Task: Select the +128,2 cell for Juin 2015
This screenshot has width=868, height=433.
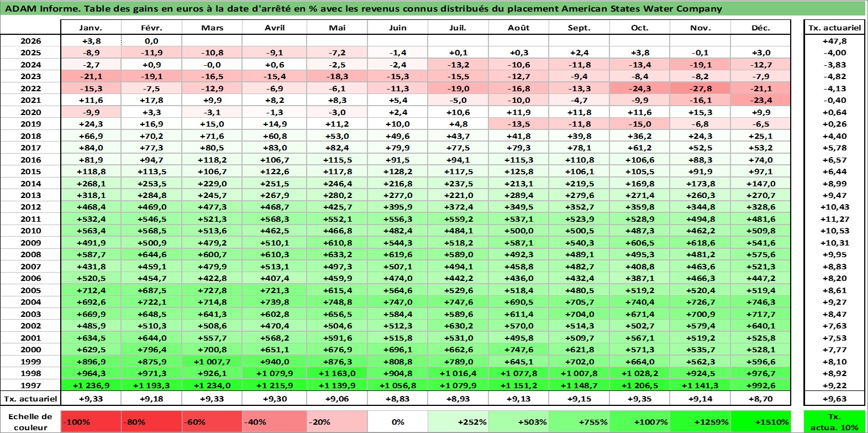Action: click(398, 171)
